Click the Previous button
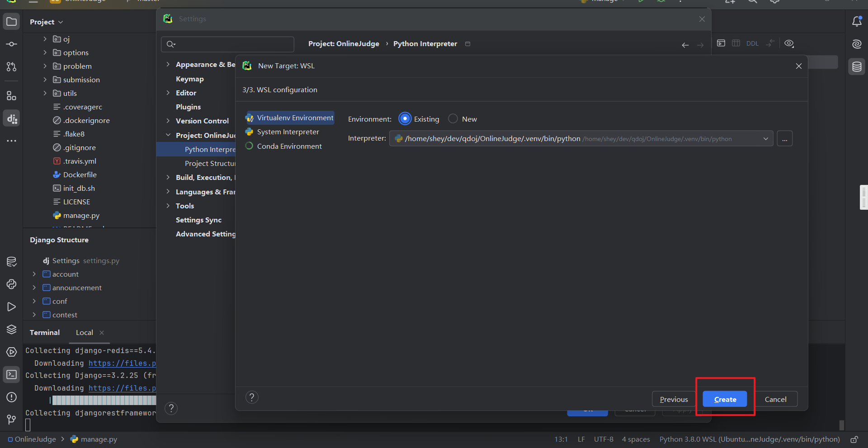The width and height of the screenshot is (868, 448). [674, 399]
